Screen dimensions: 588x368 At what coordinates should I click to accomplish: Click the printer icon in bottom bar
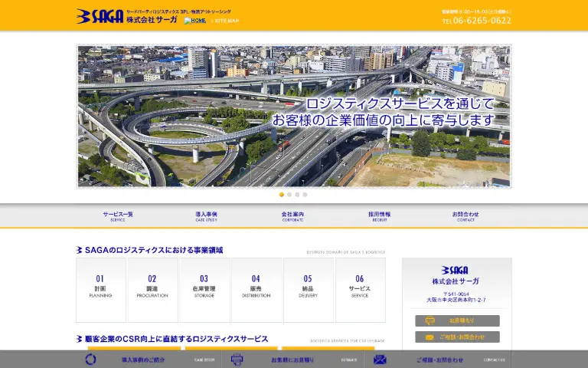(237, 360)
